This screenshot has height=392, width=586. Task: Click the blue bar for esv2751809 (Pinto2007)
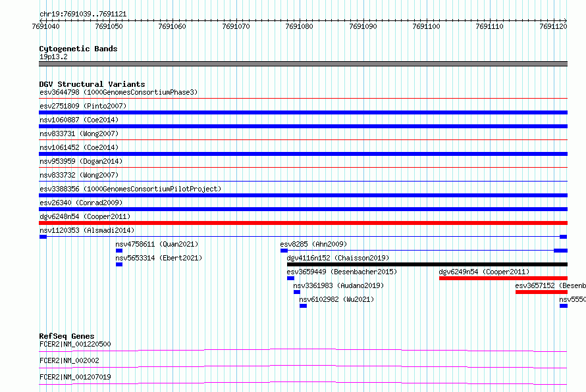pos(303,112)
